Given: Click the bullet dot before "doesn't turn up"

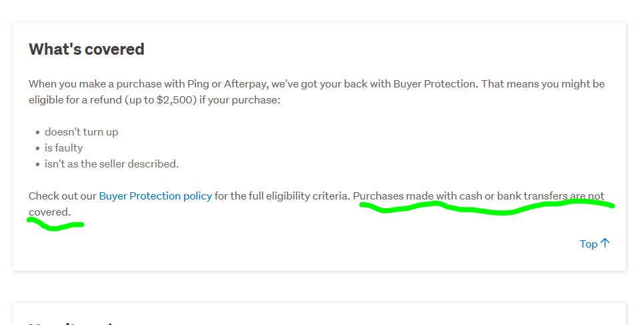Looking at the screenshot, I should tap(37, 133).
